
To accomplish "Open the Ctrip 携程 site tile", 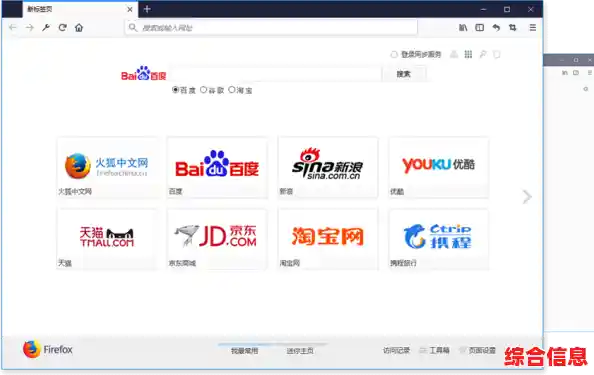I will (x=439, y=239).
